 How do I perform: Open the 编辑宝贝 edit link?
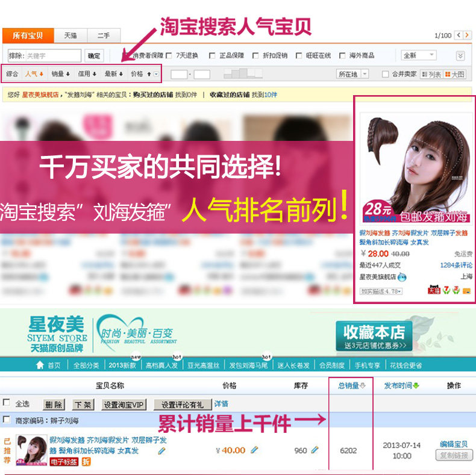point(454,444)
